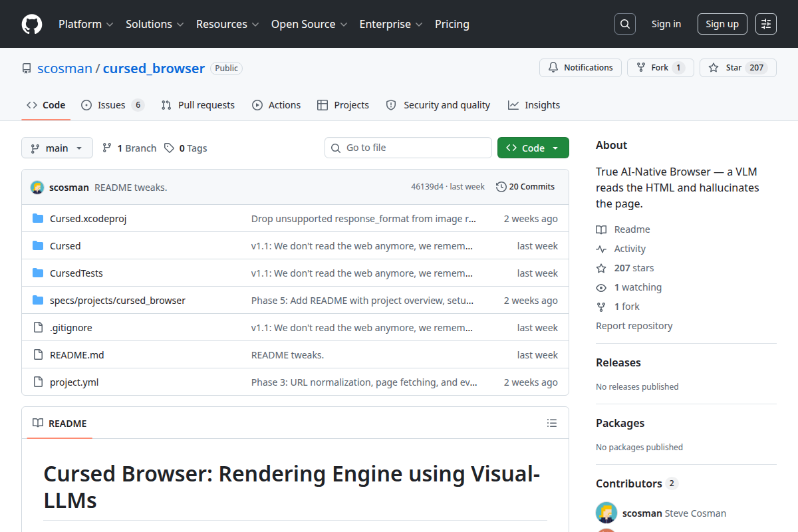Viewport: 798px width, 532px height.
Task: Open the 0 Tags link
Action: (x=186, y=148)
